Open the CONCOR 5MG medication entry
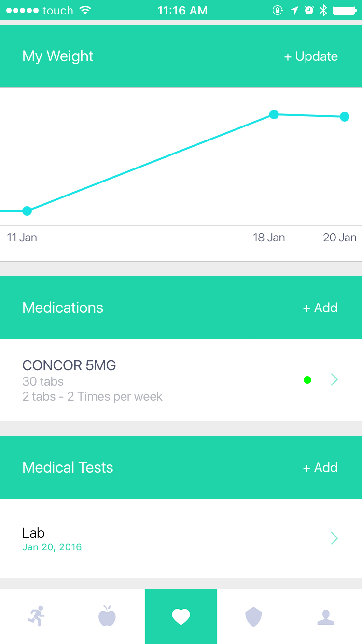 [x=145, y=380]
